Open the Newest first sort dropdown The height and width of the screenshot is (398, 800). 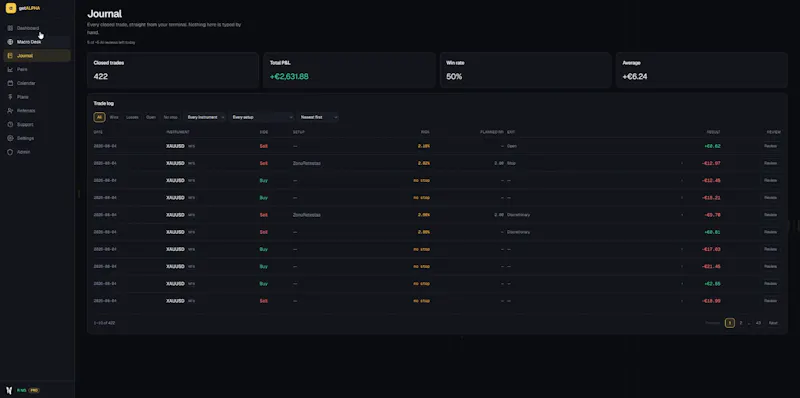click(x=318, y=117)
